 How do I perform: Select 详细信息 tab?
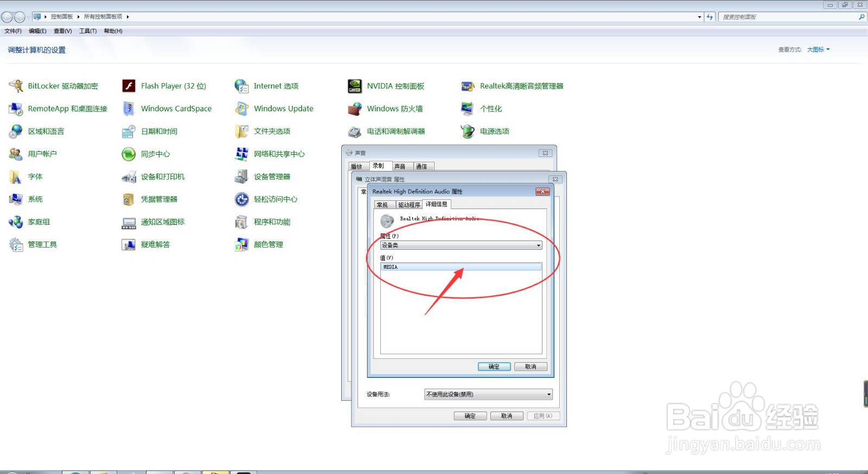437,204
